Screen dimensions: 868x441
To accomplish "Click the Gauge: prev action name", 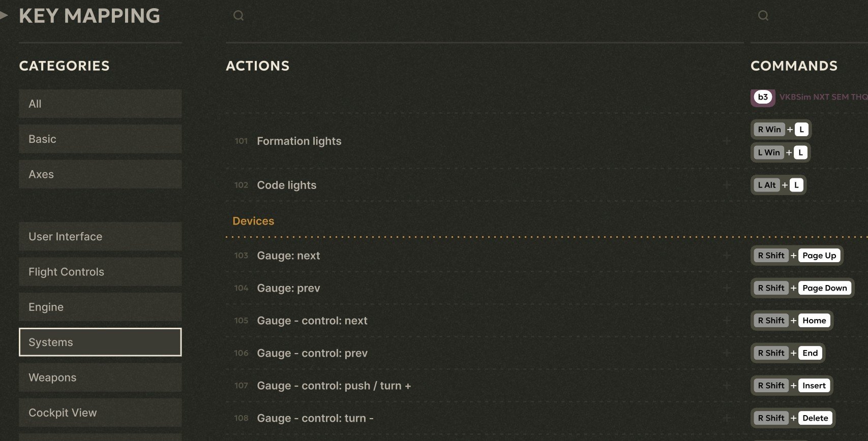I will tap(288, 288).
